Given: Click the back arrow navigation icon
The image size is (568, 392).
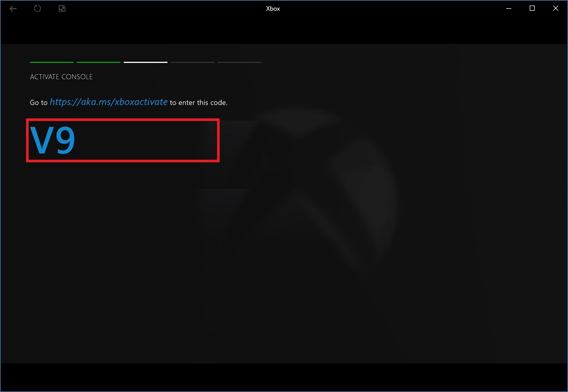Looking at the screenshot, I should pos(13,8).
